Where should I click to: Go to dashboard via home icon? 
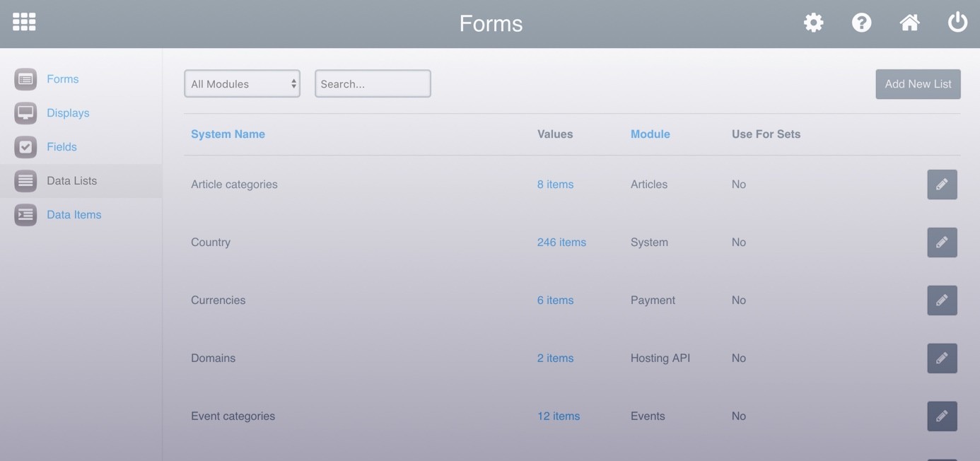coord(909,23)
